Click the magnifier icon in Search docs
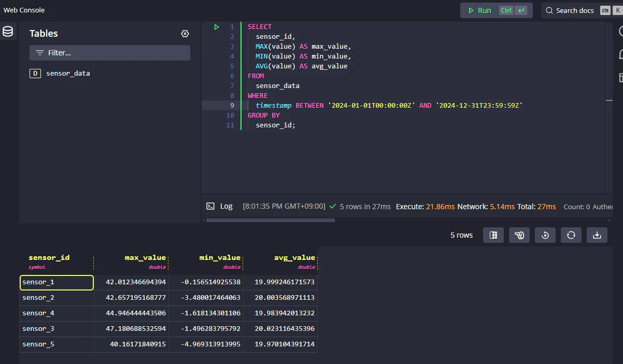Screen dimensions: 623x364 [550, 10]
